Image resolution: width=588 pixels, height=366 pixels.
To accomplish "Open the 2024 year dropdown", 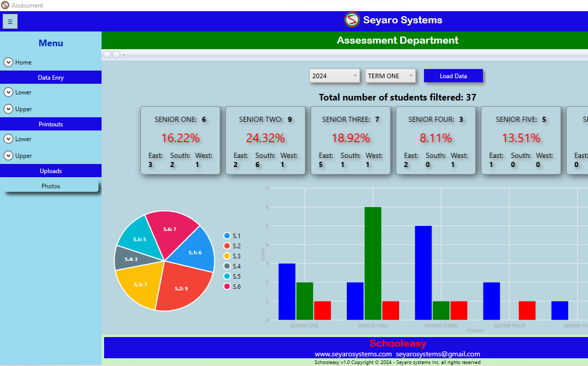I will [335, 76].
